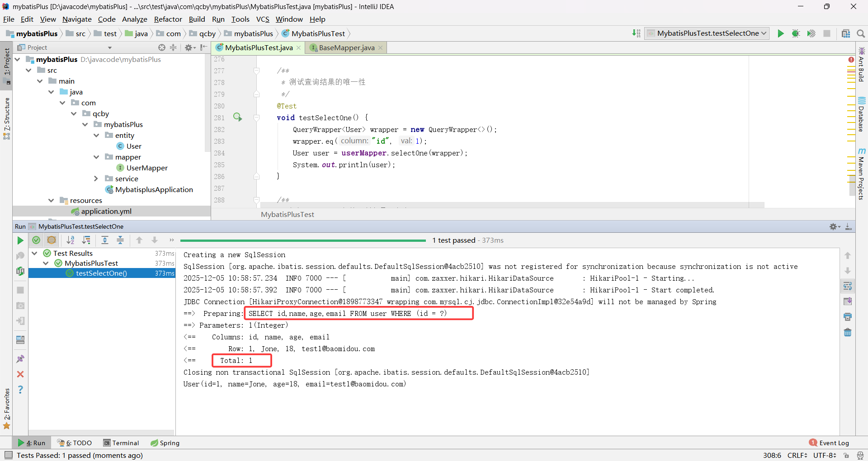The width and height of the screenshot is (868, 461).
Task: Collapse Test Results tree node
Action: [x=34, y=253]
